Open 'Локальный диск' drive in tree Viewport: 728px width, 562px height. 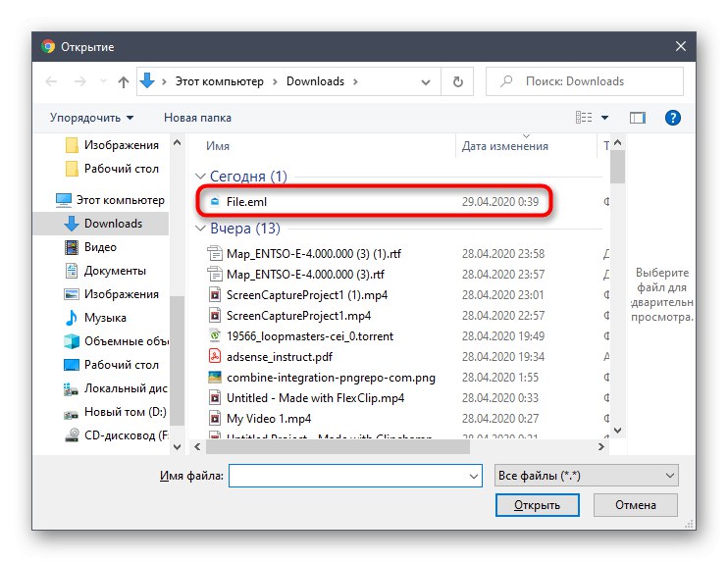pos(115,388)
